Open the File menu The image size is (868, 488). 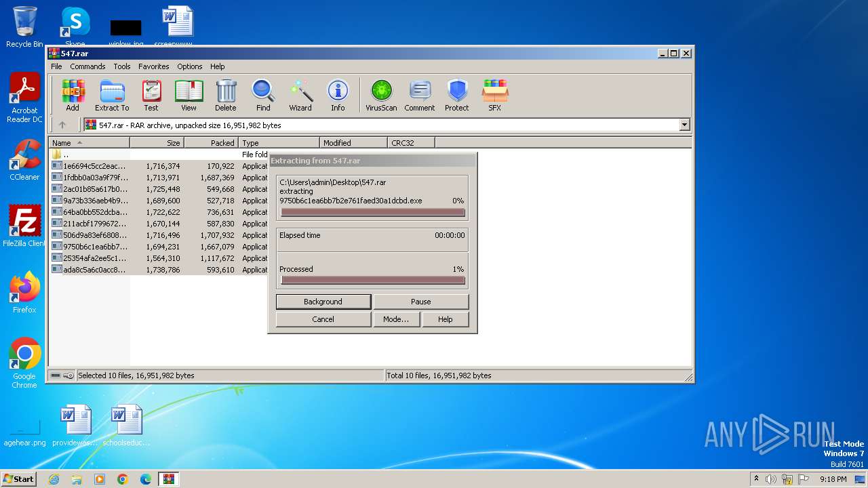(56, 66)
